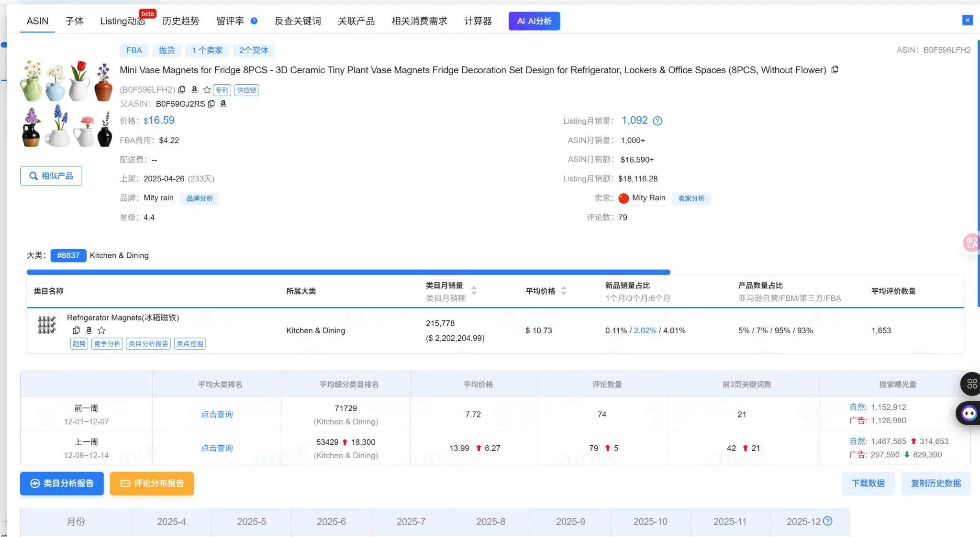
Task: Click 留评率 question mark icon
Action: click(x=254, y=21)
